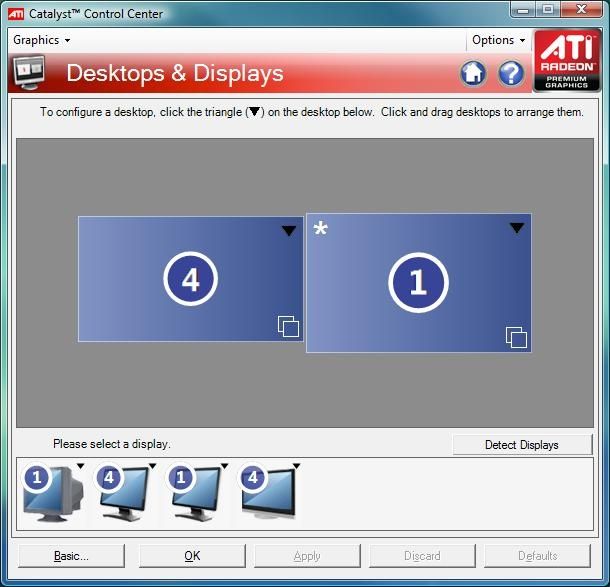Select the desktop 1 rectangle
The image size is (610, 587).
coord(419,283)
